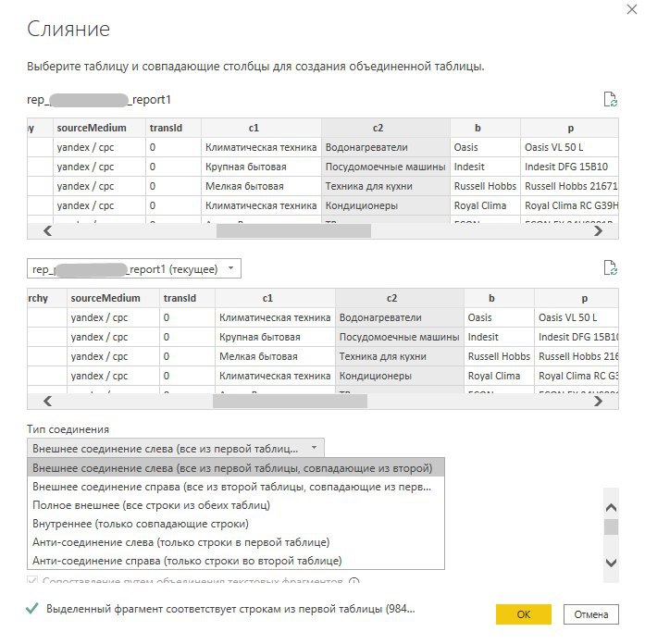Click second table horizontal scrollbar thumb

coord(290,401)
